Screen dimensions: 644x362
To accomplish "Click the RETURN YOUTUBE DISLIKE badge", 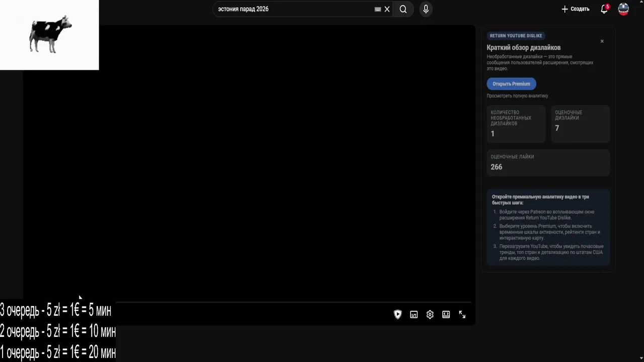I will point(516,36).
